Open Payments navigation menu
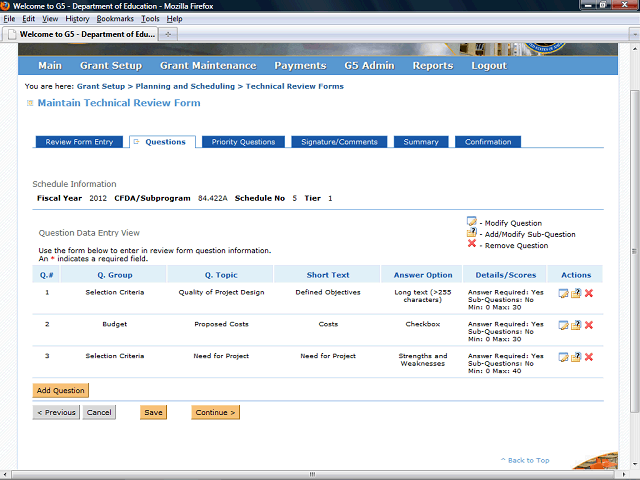 click(300, 66)
